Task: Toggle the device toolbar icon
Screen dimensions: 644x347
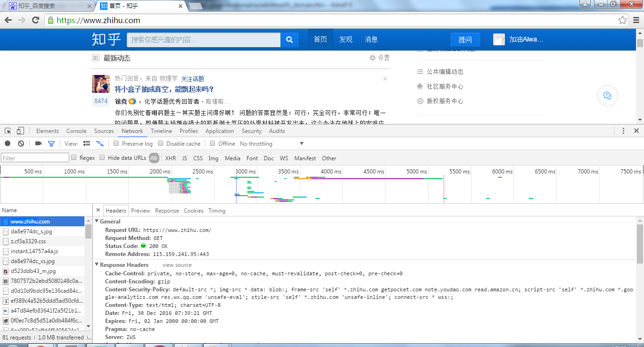Action: (x=20, y=131)
